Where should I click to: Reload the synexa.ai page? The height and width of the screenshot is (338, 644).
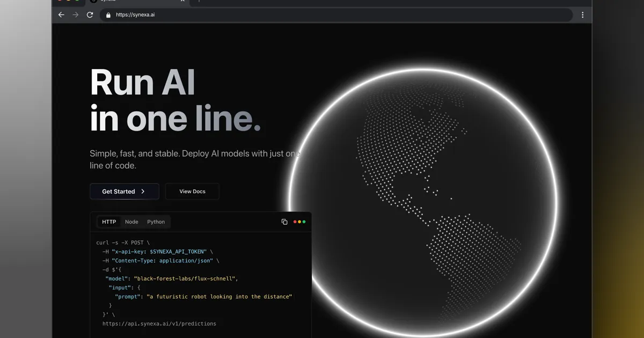coord(90,14)
